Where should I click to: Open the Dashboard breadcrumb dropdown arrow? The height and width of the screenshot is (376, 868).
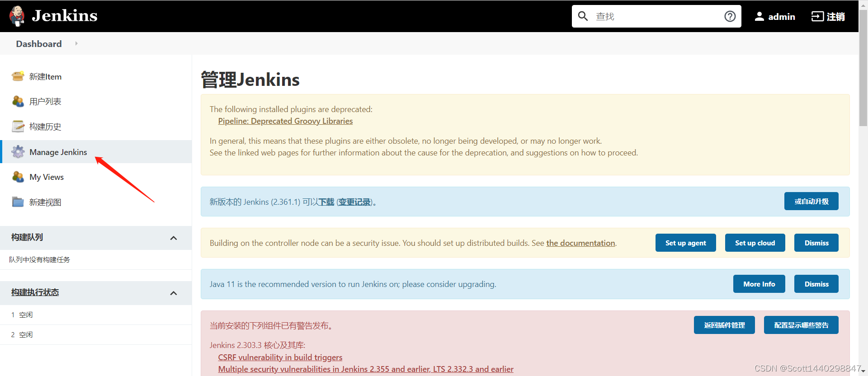coord(76,43)
